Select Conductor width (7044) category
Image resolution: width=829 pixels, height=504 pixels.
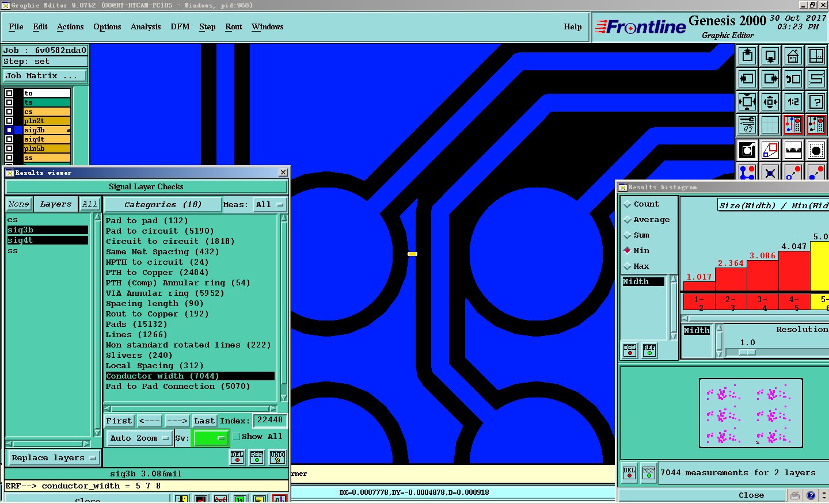click(x=190, y=376)
